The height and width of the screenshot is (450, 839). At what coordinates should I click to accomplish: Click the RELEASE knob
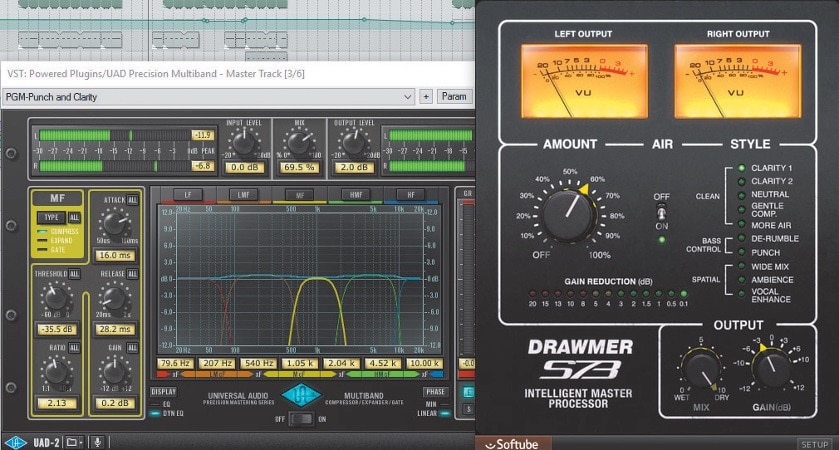(x=114, y=298)
